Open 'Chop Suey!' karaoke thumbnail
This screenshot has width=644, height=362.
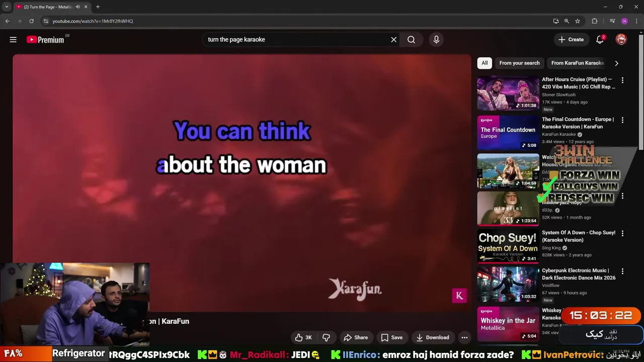[x=508, y=246]
